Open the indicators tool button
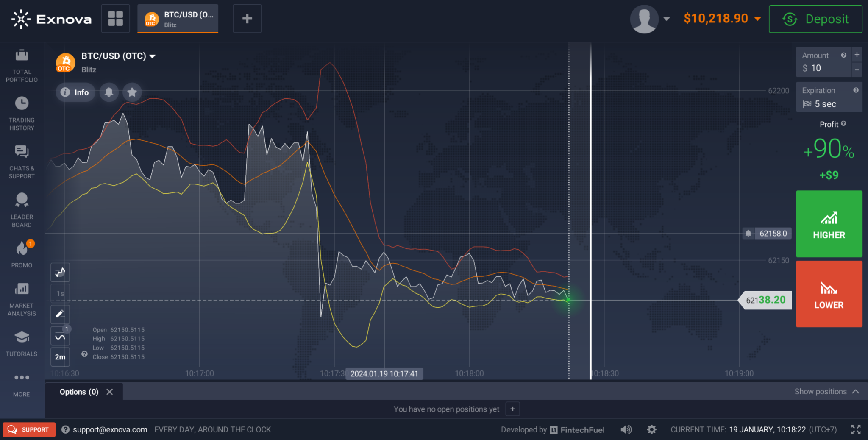Image resolution: width=868 pixels, height=440 pixels. coord(60,336)
